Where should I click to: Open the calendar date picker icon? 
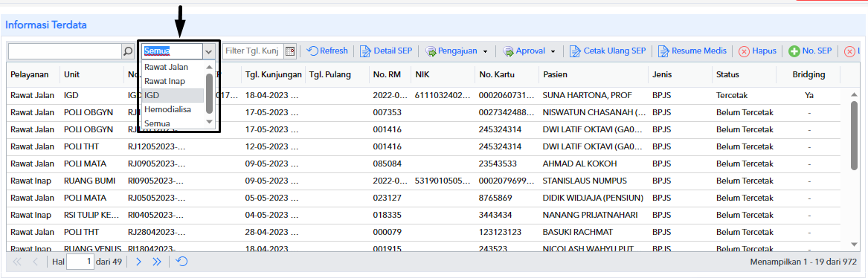tap(290, 51)
